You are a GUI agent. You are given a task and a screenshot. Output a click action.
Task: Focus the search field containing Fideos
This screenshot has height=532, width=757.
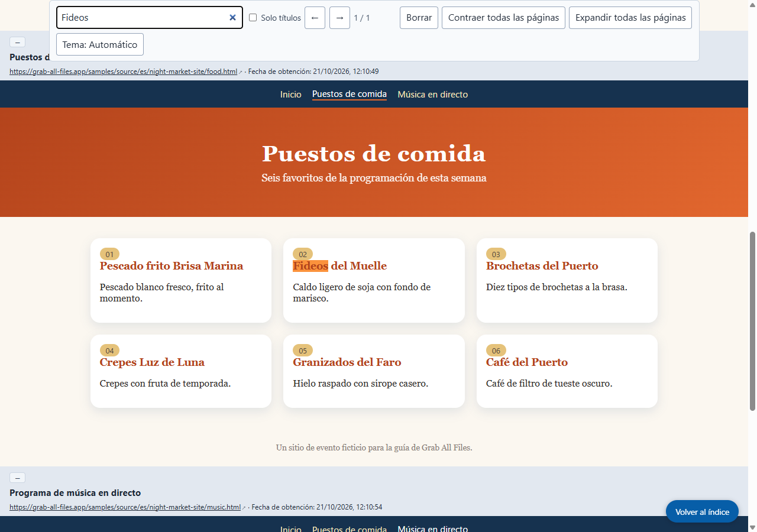point(150,18)
